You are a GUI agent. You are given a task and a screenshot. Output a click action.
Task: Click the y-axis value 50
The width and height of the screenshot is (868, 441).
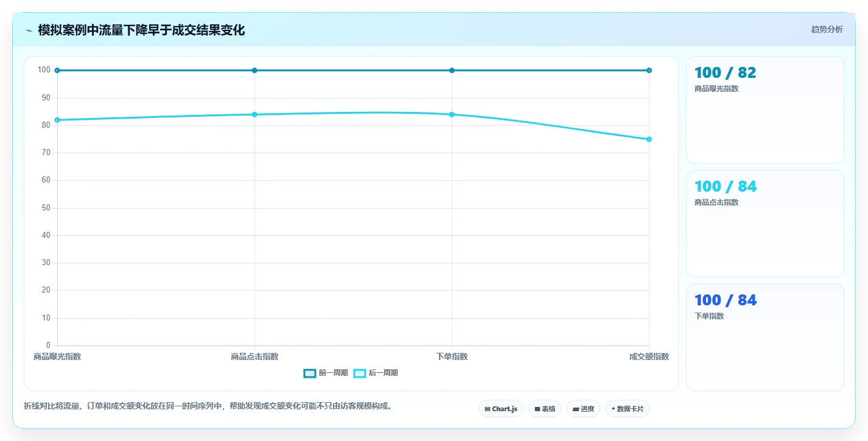pos(46,208)
